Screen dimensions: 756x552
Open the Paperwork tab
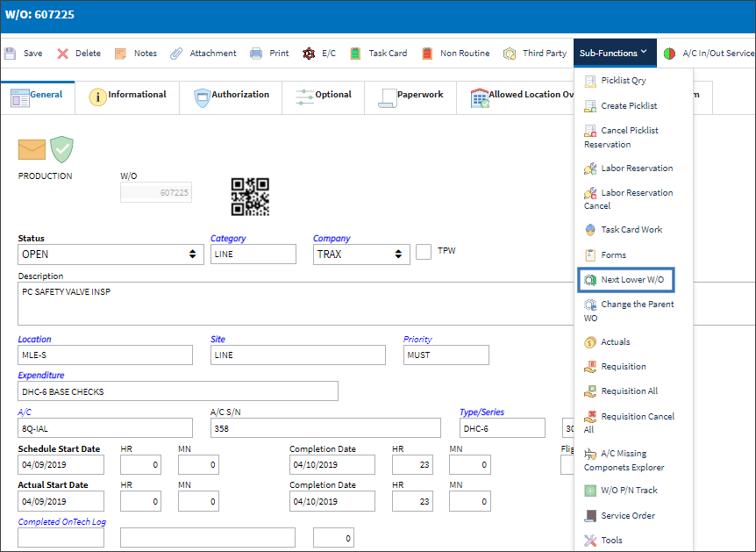(x=410, y=97)
